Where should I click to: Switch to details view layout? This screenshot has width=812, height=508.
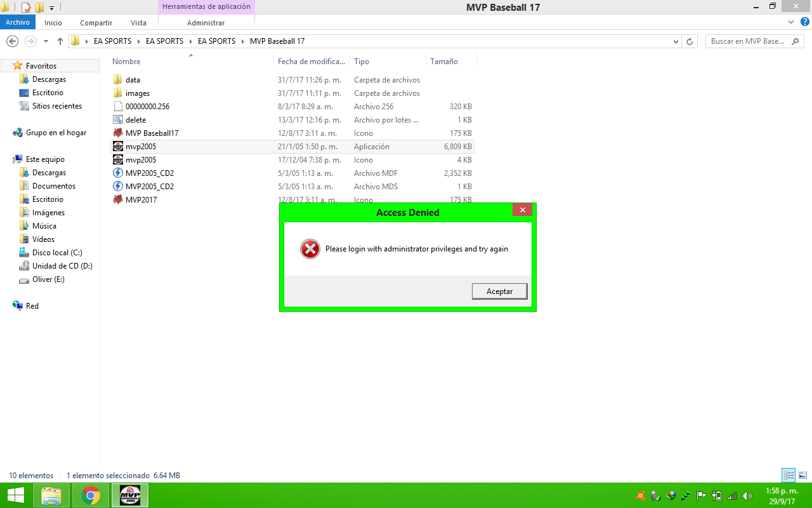(x=789, y=475)
